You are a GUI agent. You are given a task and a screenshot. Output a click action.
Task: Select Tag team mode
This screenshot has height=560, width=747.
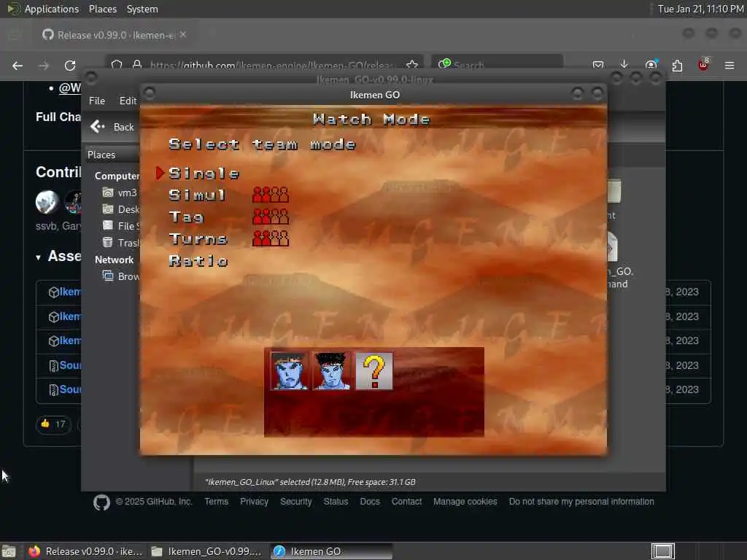(186, 217)
